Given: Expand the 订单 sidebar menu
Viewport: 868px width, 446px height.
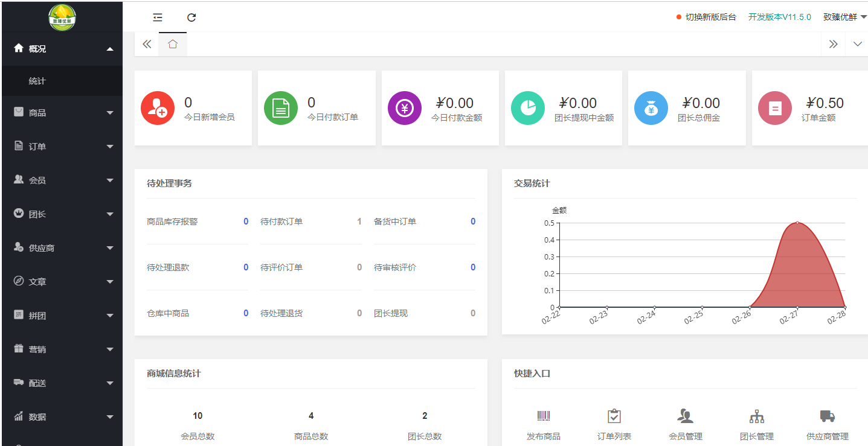Looking at the screenshot, I should (62, 147).
